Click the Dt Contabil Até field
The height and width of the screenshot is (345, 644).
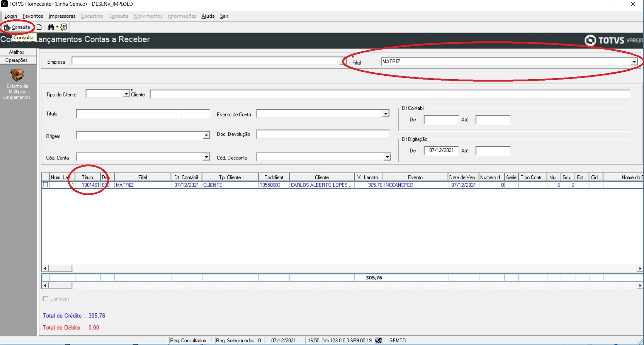pos(493,120)
